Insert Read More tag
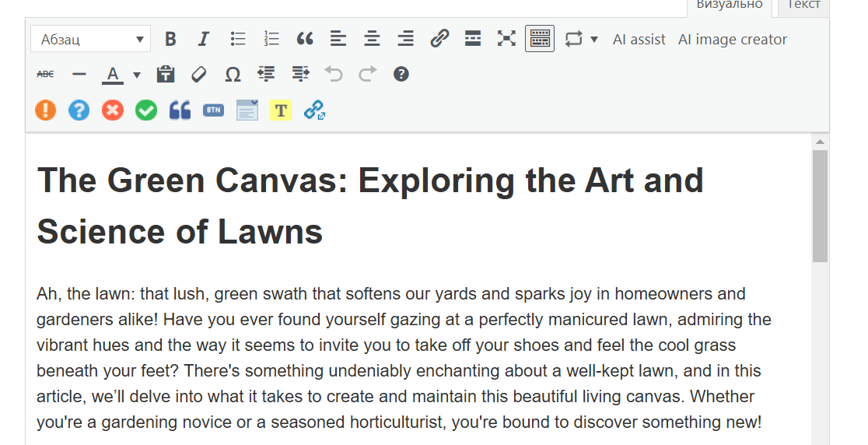This screenshot has height=445, width=868. click(473, 39)
